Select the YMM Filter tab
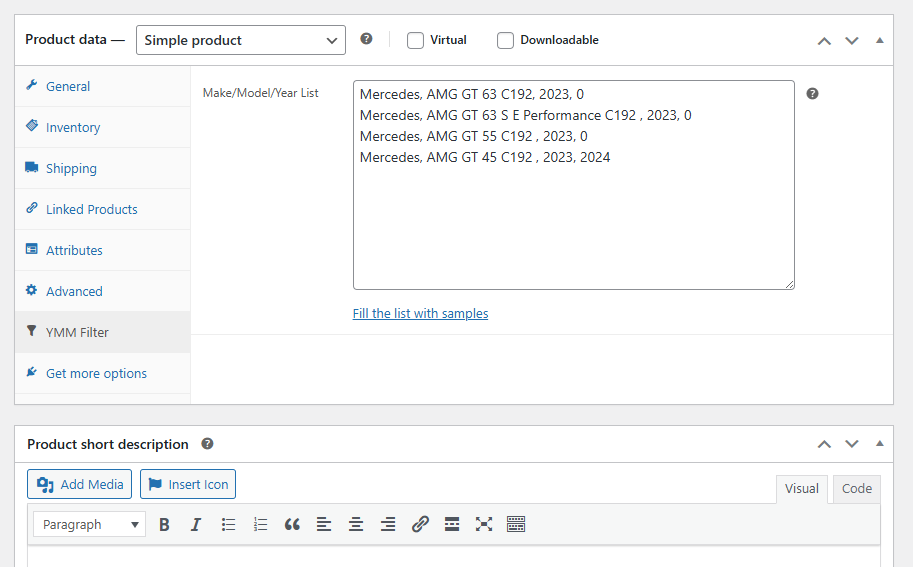Screen dimensions: 913x567 [102, 332]
